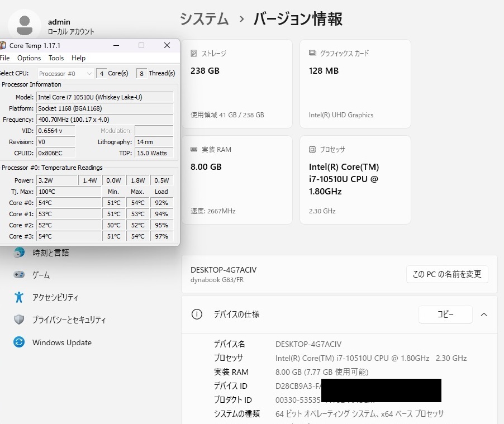Open アクセシビリティ settings page

(55, 297)
